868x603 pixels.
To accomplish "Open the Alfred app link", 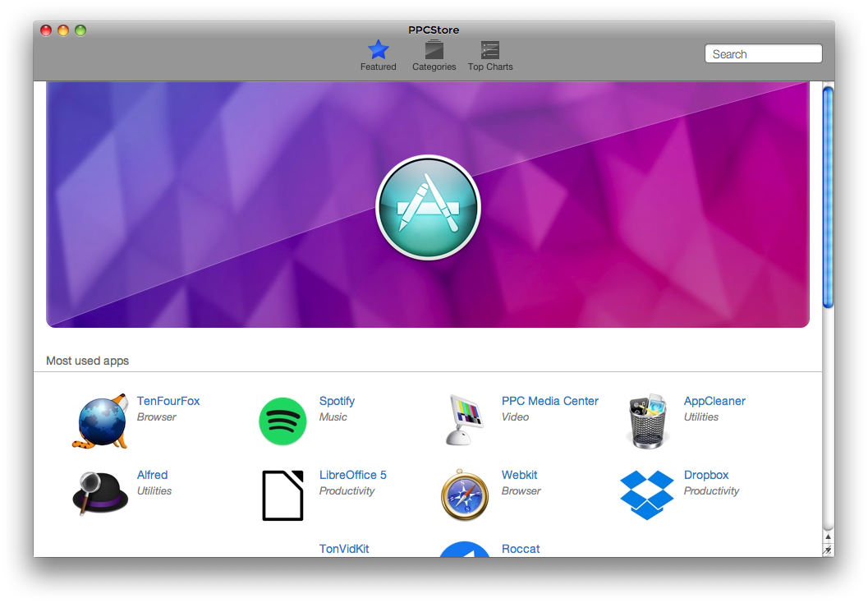I will pos(152,475).
